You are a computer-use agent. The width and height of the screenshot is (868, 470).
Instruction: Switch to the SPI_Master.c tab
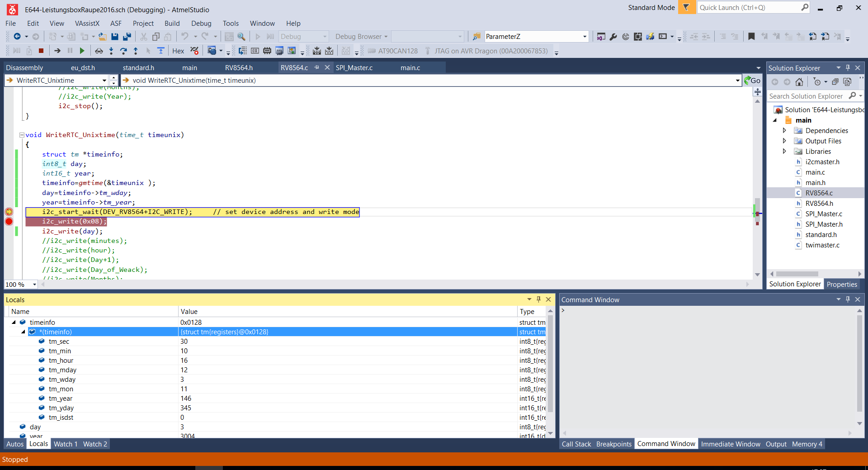(354, 68)
